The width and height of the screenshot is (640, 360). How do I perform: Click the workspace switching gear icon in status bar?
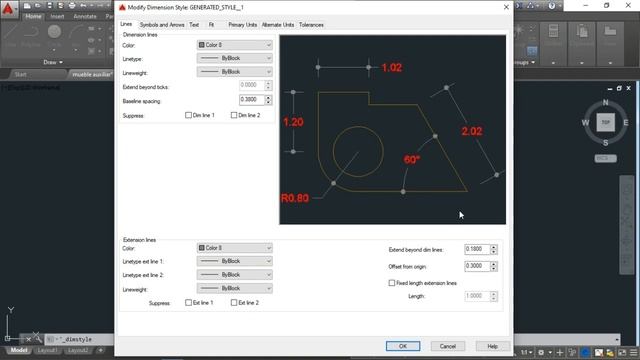541,352
